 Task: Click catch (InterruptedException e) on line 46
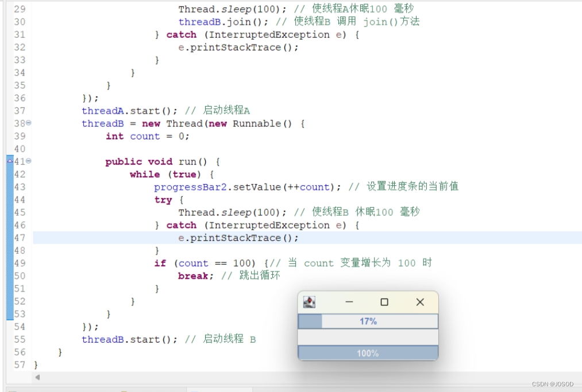pyautogui.click(x=256, y=225)
